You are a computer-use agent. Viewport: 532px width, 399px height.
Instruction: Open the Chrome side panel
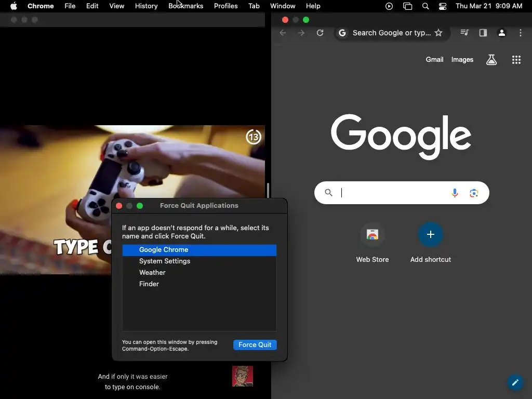click(x=483, y=33)
